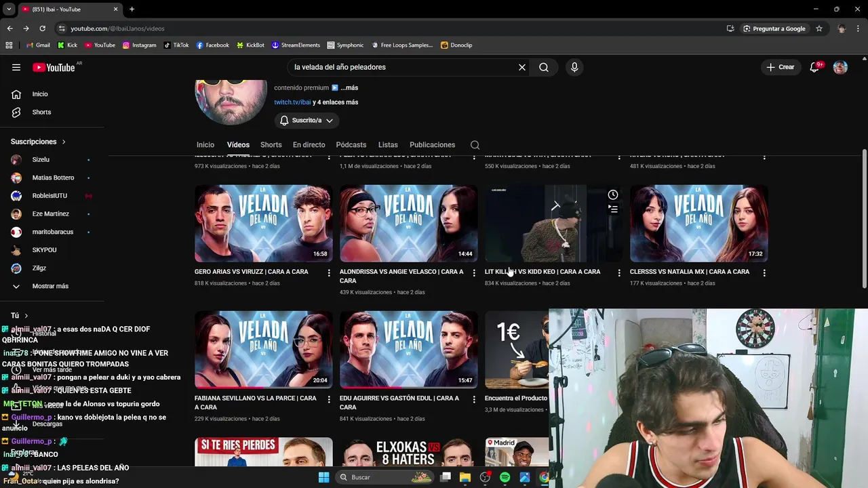Open the Suscrito/a subscription dropdown
The image size is (868, 488).
[x=307, y=120]
